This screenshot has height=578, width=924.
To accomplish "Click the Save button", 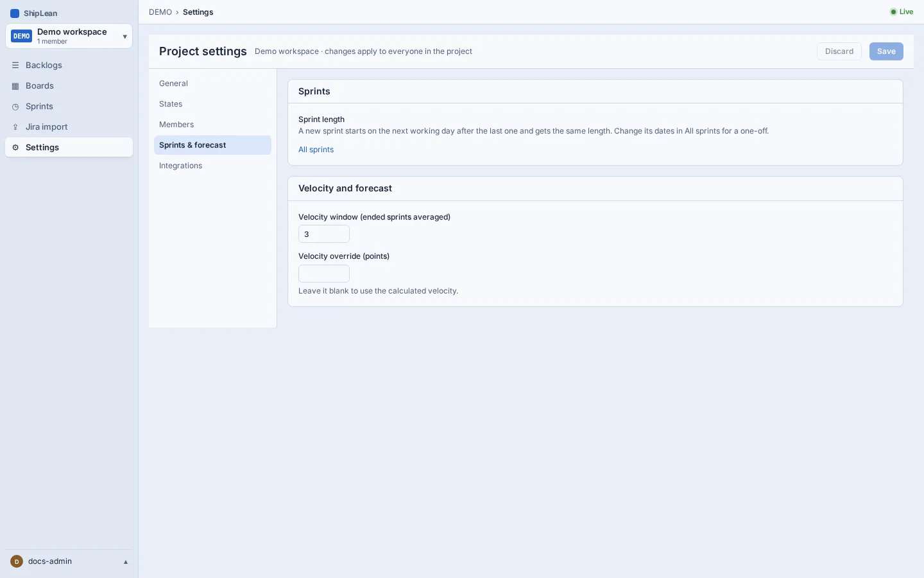I will click(886, 51).
